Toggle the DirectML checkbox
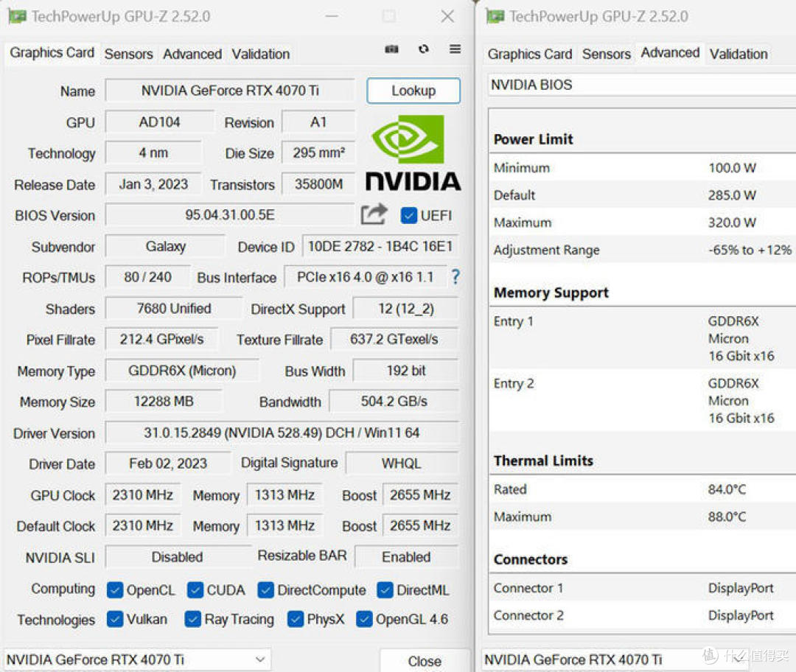 pyautogui.click(x=385, y=589)
